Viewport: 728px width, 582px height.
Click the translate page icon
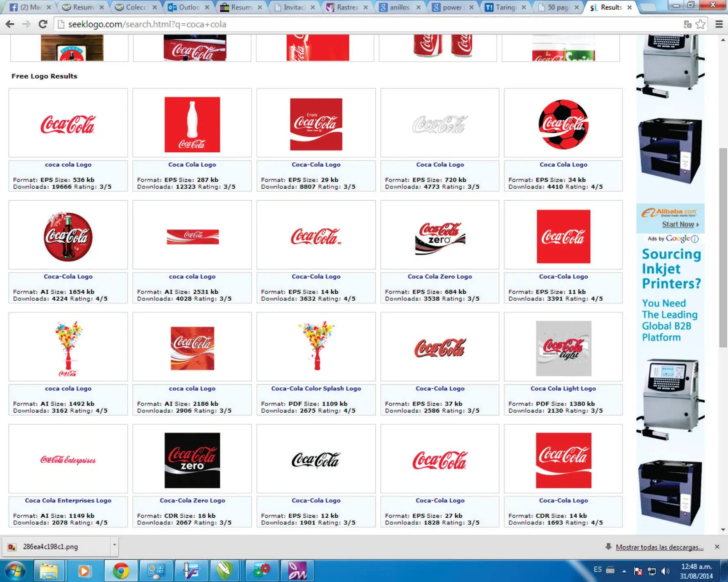tap(687, 25)
